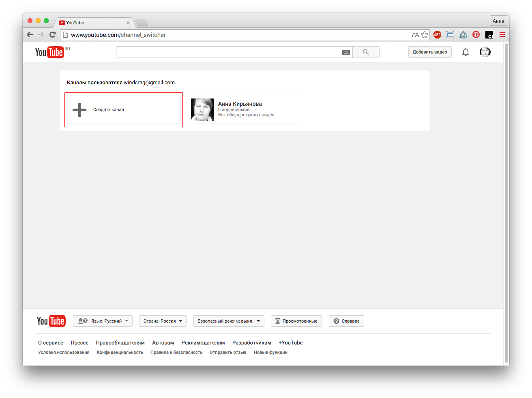Bookmark page with the star icon

[425, 35]
